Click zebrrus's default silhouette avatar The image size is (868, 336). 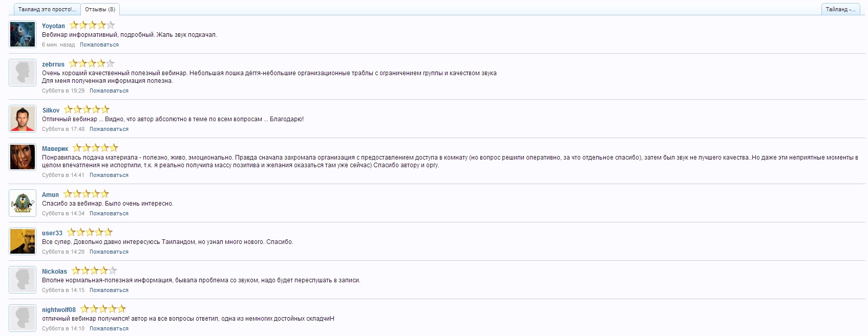(x=23, y=73)
